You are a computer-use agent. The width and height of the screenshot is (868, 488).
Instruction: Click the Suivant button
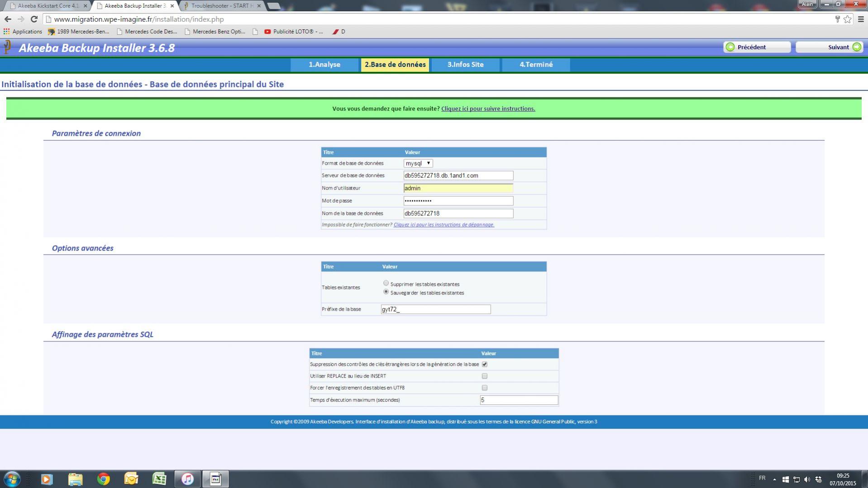pyautogui.click(x=830, y=47)
